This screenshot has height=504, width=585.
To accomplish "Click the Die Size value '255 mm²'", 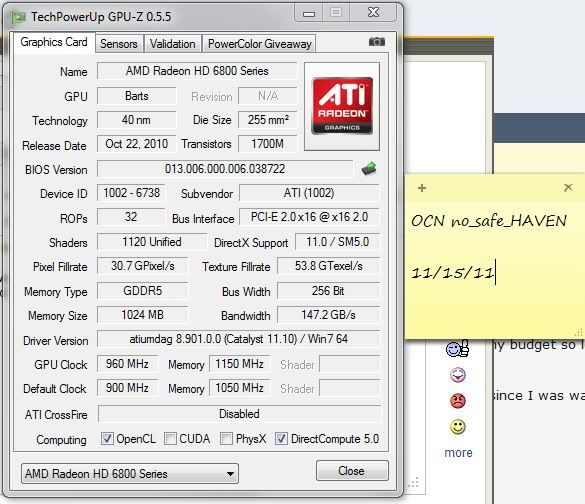I will click(268, 120).
